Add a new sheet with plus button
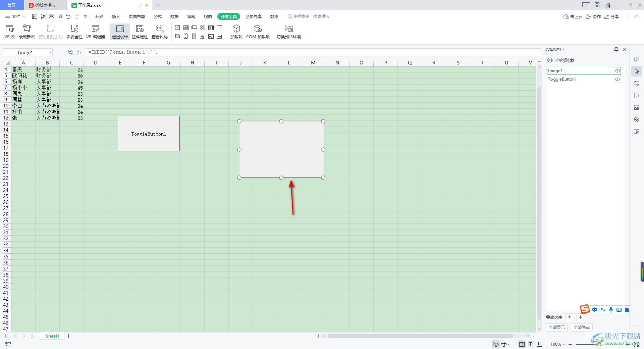 [x=69, y=336]
